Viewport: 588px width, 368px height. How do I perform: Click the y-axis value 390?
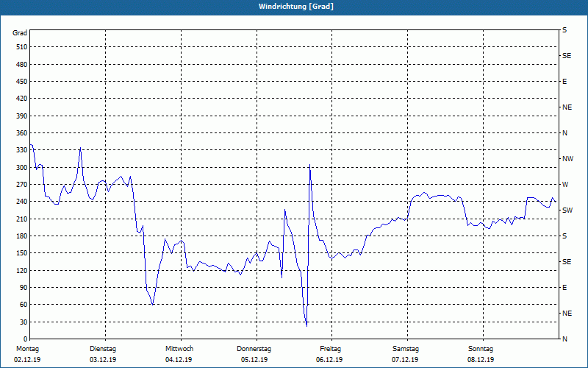[22, 116]
